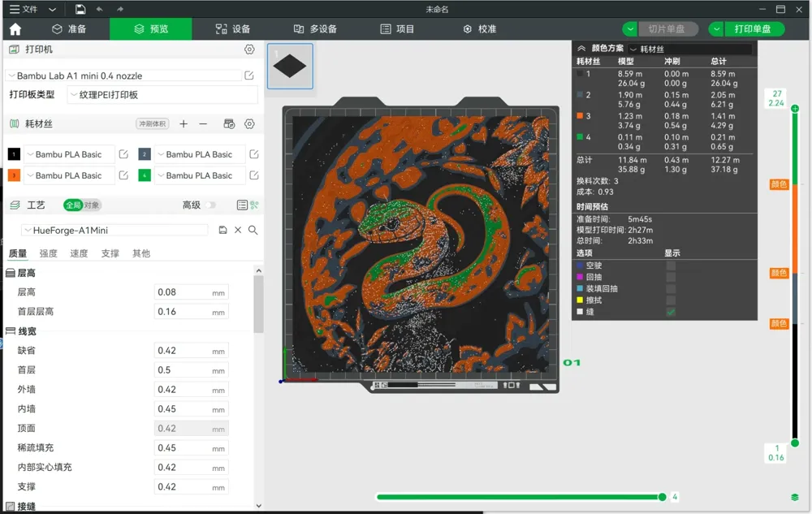
Task: Open the File menu dropdown arrow
Action: [x=52, y=9]
